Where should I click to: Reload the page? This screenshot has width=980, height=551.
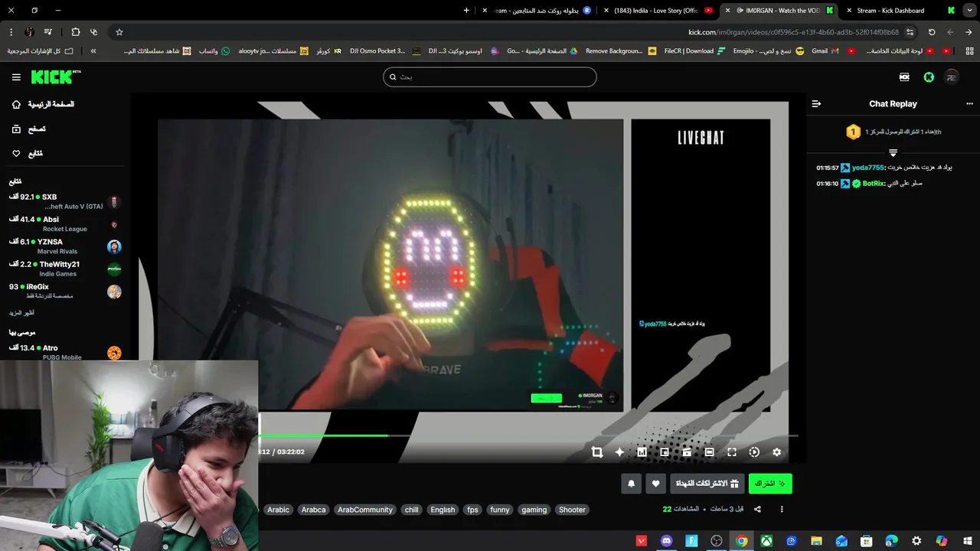(932, 32)
